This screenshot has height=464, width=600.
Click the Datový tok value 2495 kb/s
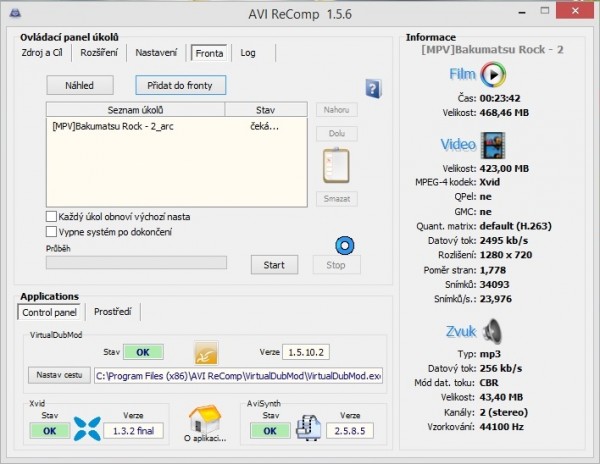(504, 241)
